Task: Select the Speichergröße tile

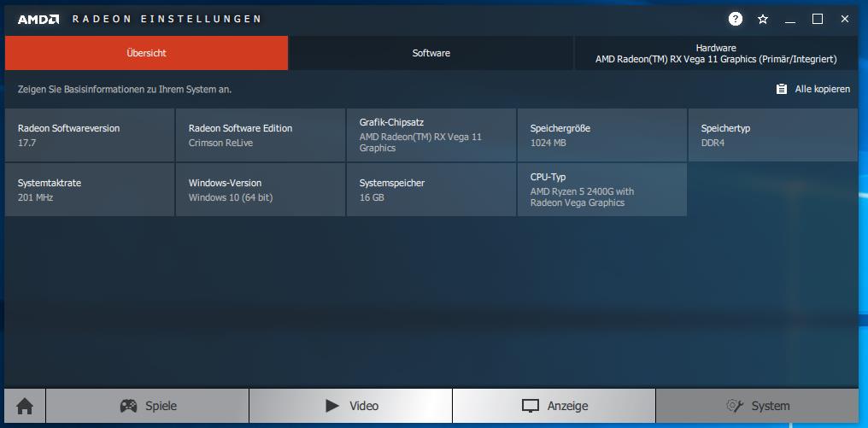Action: (602, 135)
